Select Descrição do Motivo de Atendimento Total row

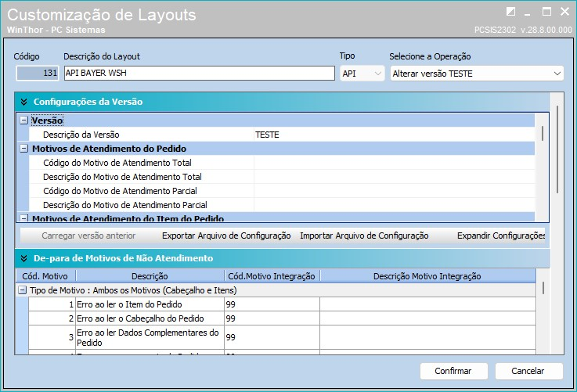[x=282, y=177]
